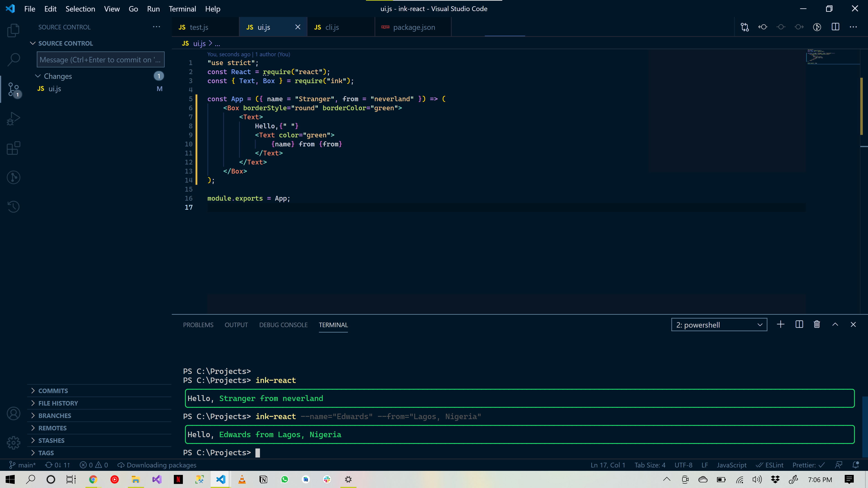Open the Manage gear in activity bar
868x488 pixels.
[14, 443]
